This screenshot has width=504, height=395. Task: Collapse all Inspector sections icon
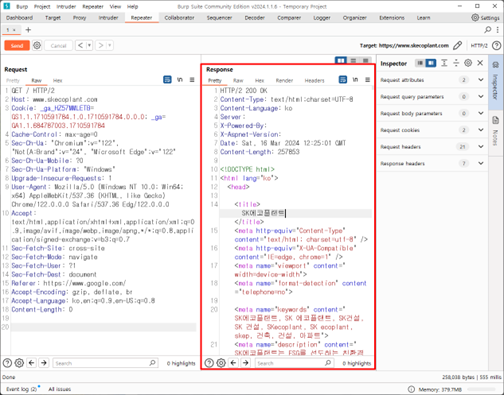click(456, 63)
